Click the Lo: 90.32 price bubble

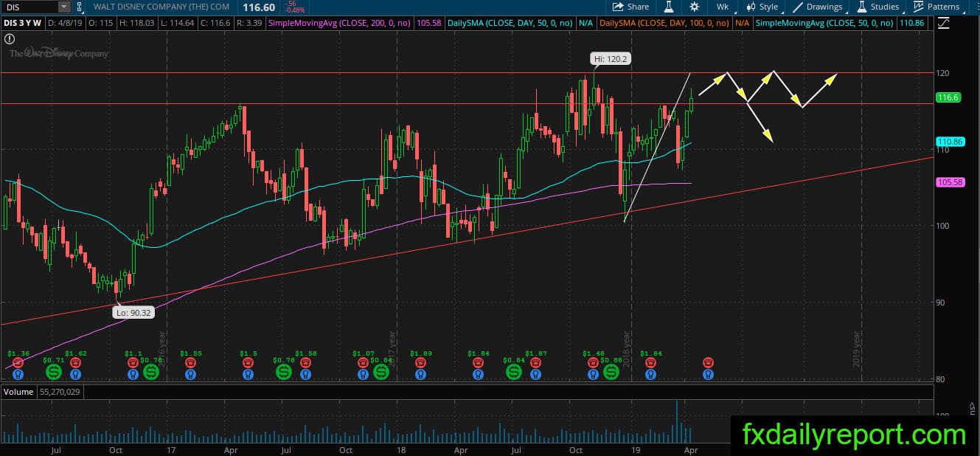[x=135, y=313]
